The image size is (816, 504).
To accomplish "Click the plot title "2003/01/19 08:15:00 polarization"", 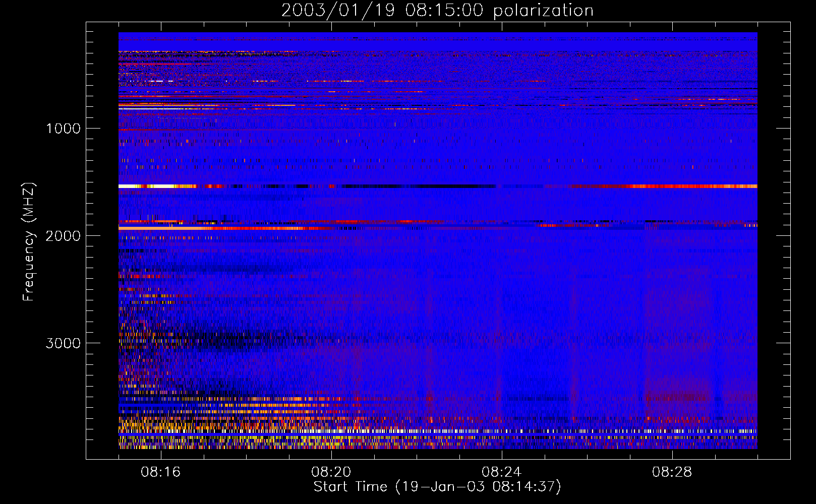I will [x=437, y=11].
